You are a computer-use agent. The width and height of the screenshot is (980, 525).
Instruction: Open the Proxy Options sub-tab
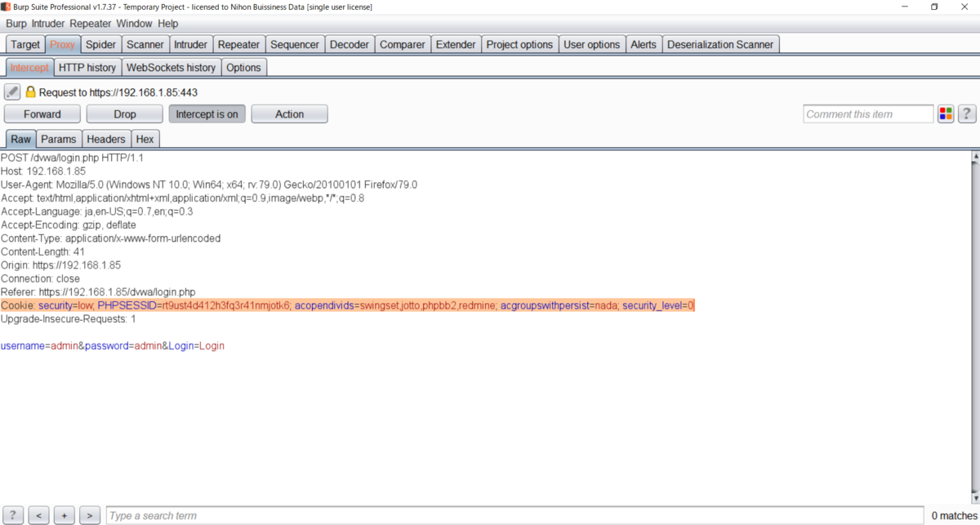coord(244,68)
